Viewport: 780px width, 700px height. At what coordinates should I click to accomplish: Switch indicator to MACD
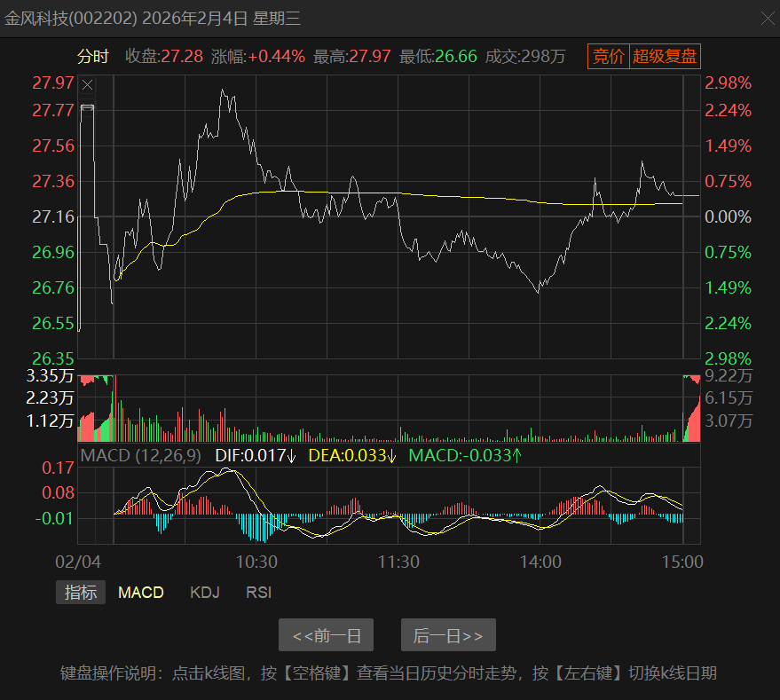(x=141, y=592)
